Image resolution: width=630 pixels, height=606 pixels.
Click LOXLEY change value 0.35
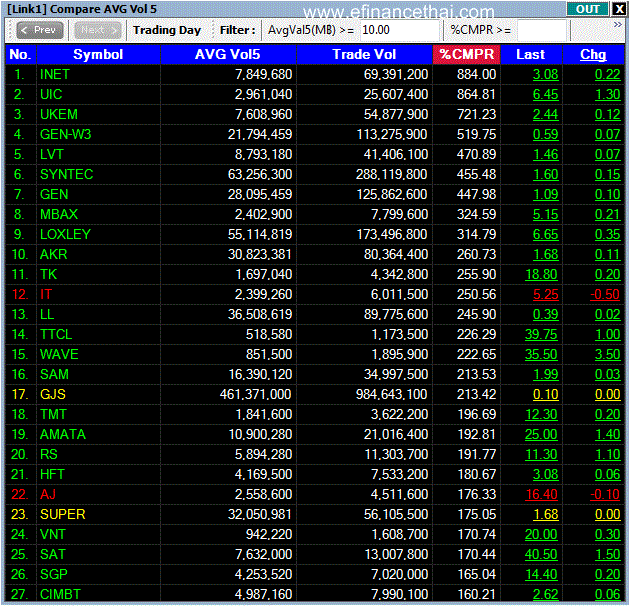click(608, 234)
